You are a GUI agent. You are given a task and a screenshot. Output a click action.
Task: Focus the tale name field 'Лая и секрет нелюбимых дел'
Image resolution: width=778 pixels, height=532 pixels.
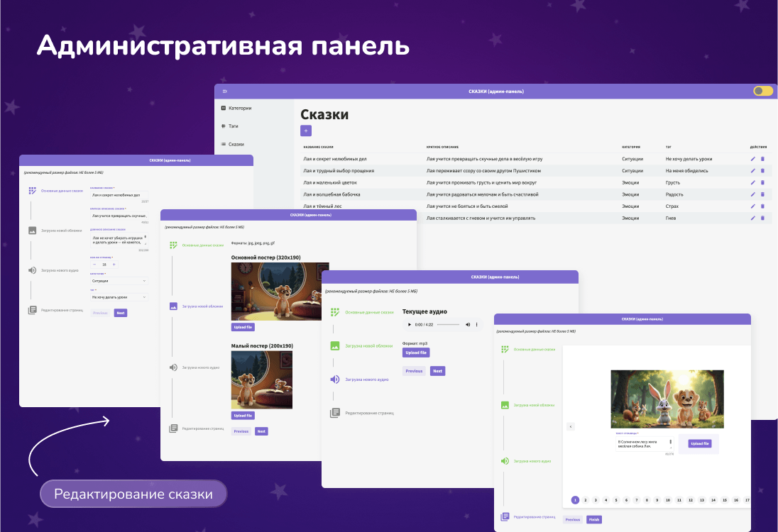(119, 195)
